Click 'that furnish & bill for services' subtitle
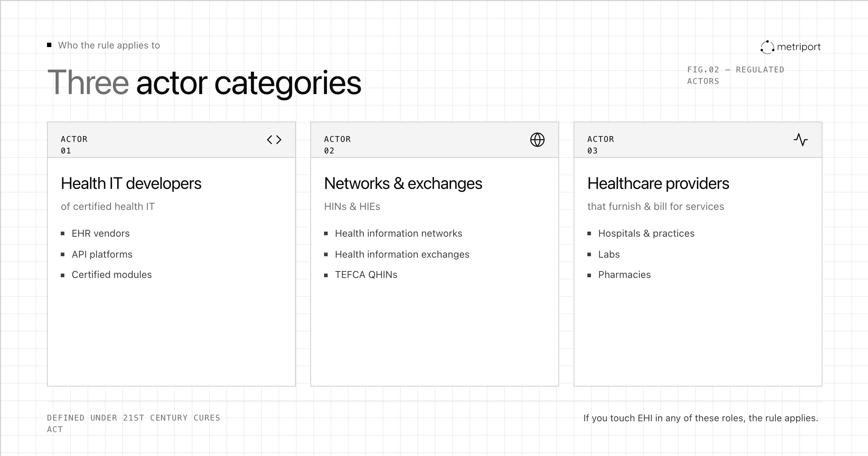 (656, 206)
